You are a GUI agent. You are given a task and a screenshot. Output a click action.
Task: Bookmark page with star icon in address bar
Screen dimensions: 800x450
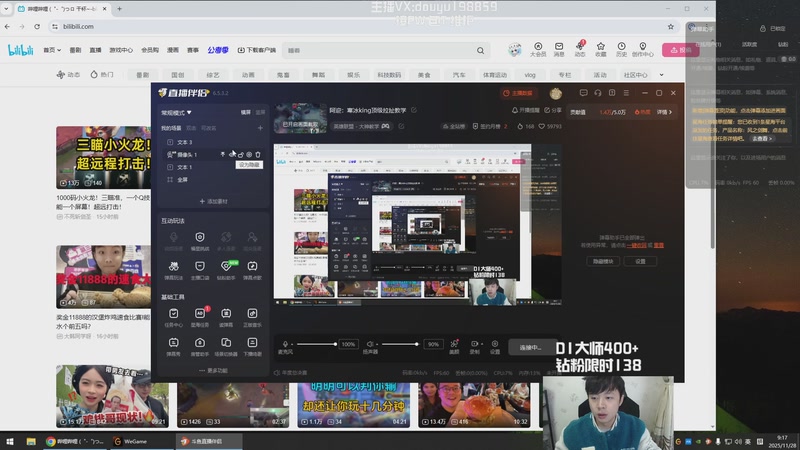670,27
